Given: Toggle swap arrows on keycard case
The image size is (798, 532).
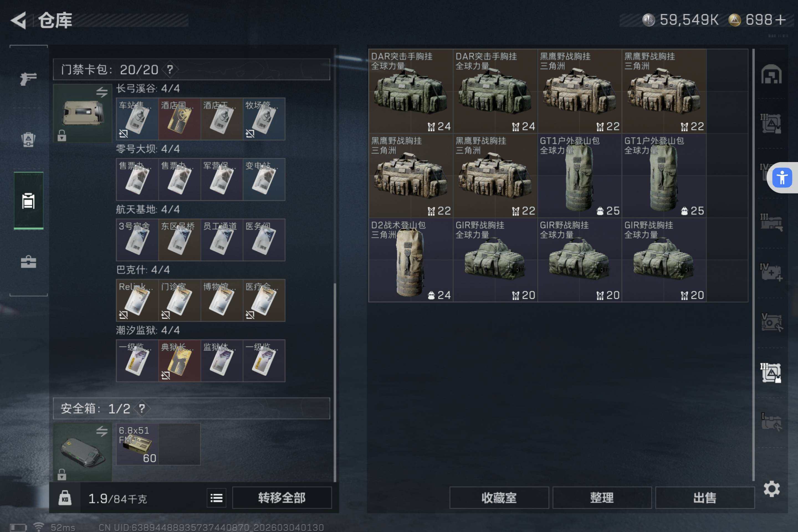Looking at the screenshot, I should (102, 92).
